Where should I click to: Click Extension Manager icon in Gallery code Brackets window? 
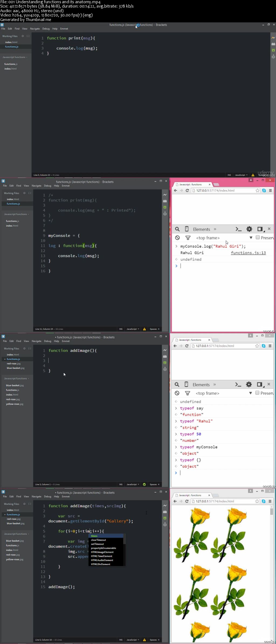click(165, 512)
